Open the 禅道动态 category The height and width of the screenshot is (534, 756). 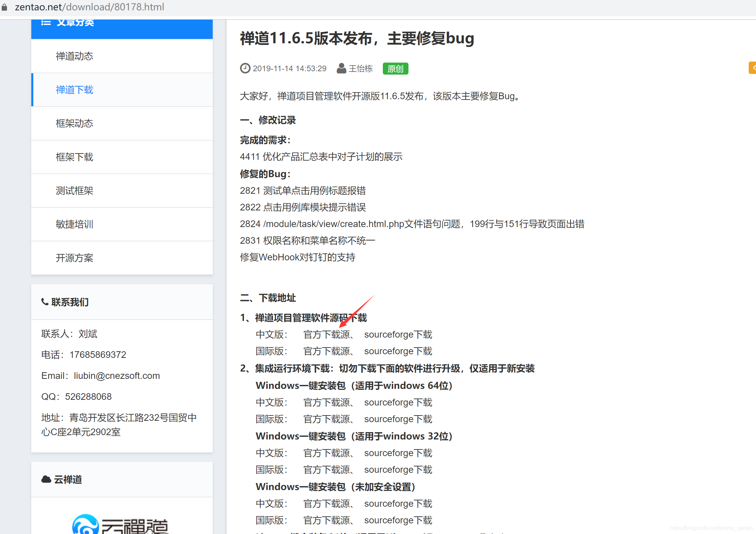[122, 56]
